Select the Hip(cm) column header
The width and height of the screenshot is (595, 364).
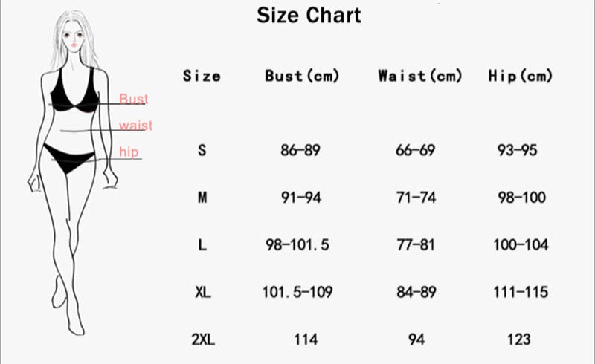pyautogui.click(x=521, y=76)
